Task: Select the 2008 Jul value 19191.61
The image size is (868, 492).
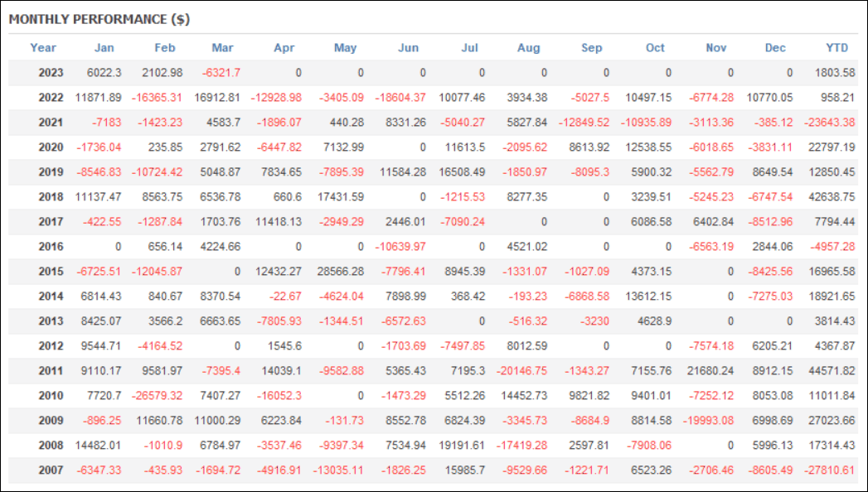Action: 462,446
